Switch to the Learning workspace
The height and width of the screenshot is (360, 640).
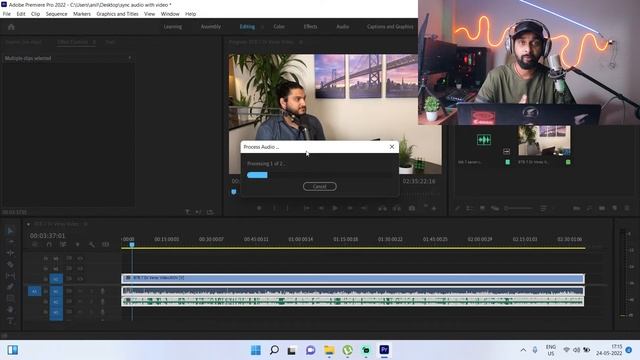173,27
